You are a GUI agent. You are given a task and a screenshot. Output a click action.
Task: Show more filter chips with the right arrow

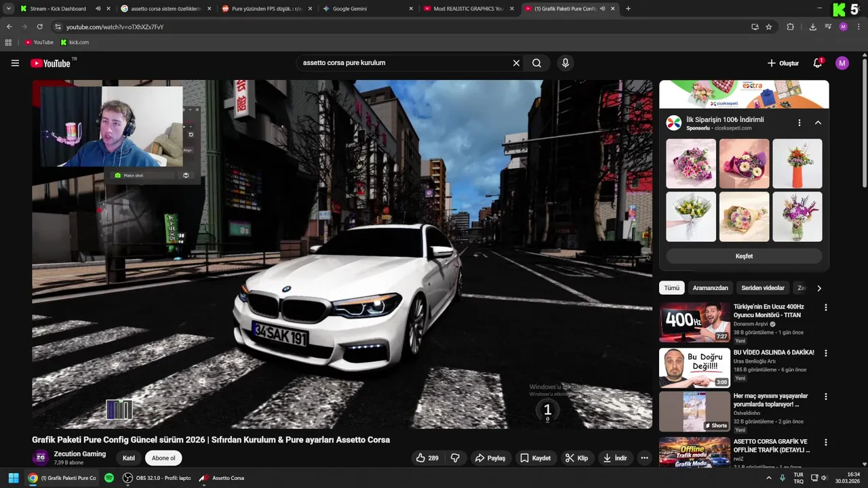[818, 288]
